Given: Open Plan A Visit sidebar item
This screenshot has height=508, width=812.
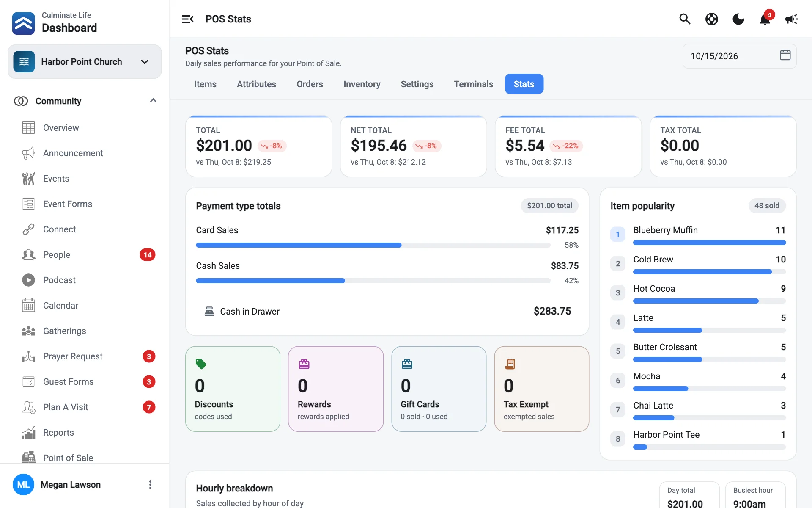Looking at the screenshot, I should click(x=85, y=407).
